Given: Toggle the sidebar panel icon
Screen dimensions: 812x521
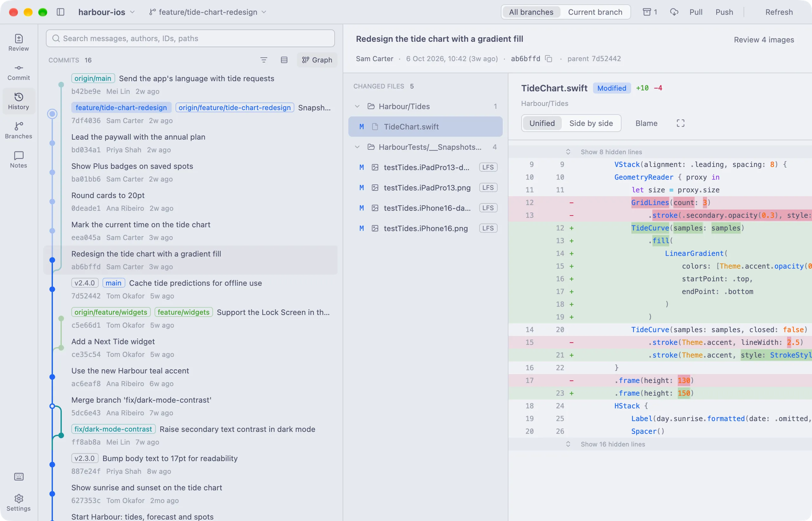Looking at the screenshot, I should coord(61,12).
